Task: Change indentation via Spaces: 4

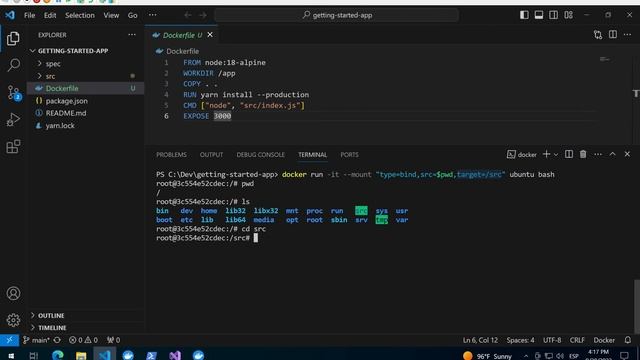Action: [520, 340]
